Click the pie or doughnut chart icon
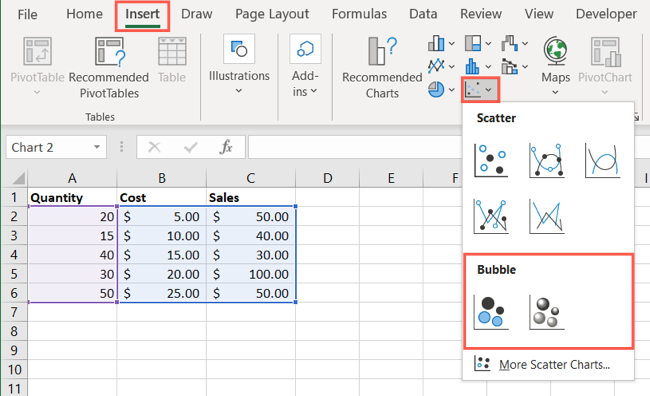Image resolution: width=650 pixels, height=396 pixels. [436, 89]
